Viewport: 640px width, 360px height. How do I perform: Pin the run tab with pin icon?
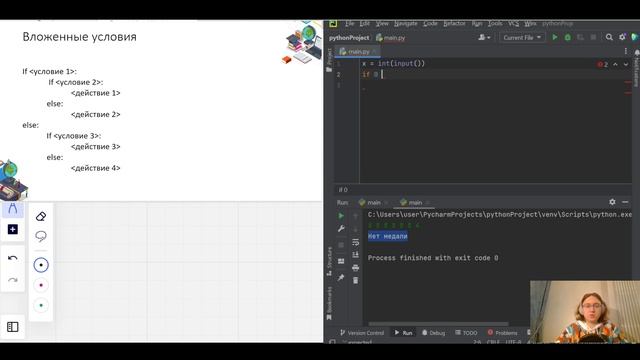point(341,278)
